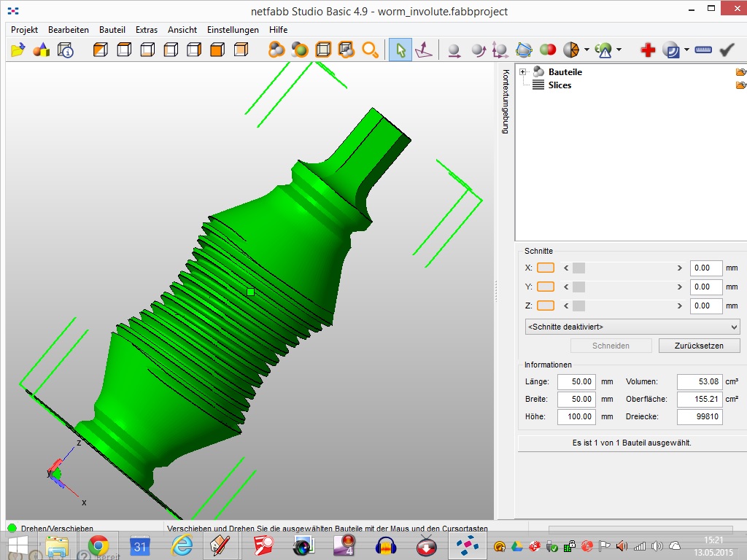Click the magnifier zoom icon
This screenshot has height=560, width=747.
tap(370, 50)
